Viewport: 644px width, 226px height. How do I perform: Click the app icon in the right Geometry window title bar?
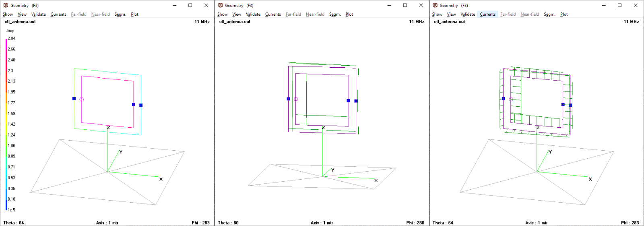(x=435, y=5)
